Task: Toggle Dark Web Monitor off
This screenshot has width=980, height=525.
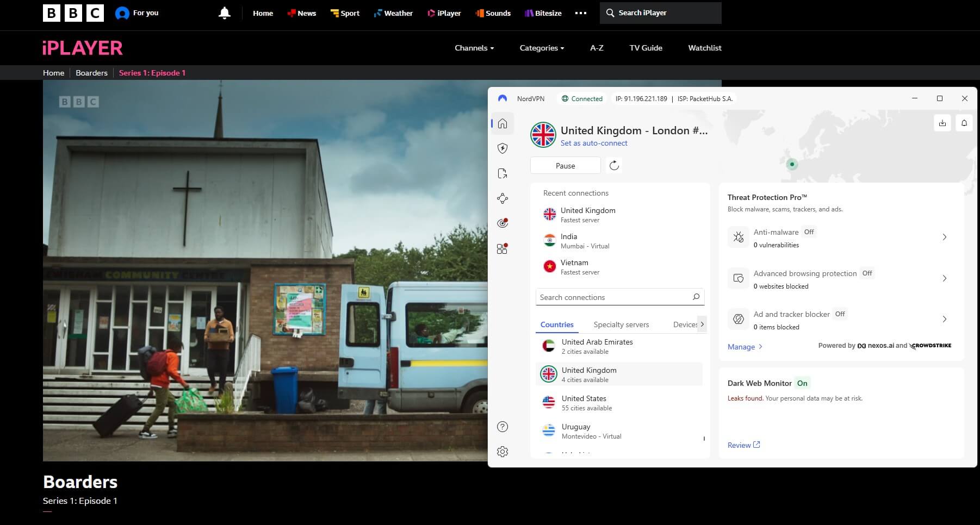Action: [802, 383]
